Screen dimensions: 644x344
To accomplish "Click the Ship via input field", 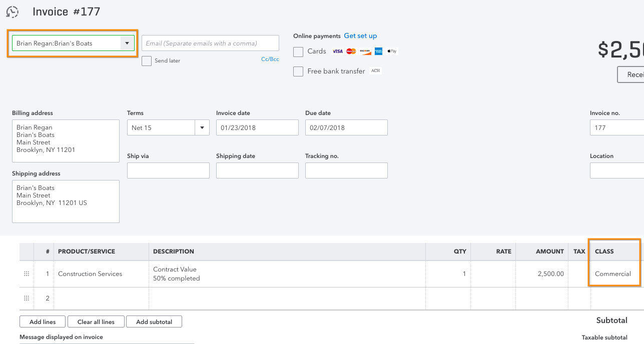I will click(x=168, y=170).
